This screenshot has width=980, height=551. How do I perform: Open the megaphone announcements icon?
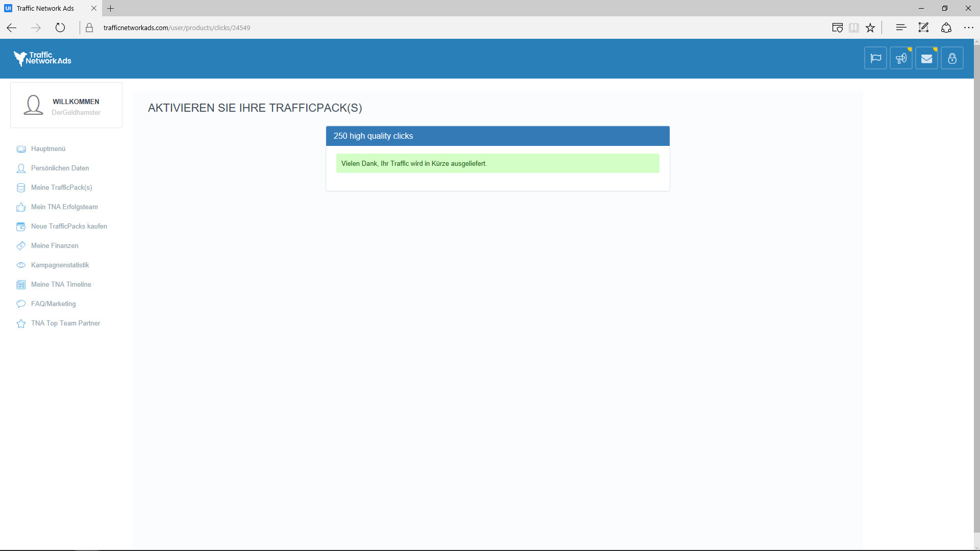[x=901, y=58]
